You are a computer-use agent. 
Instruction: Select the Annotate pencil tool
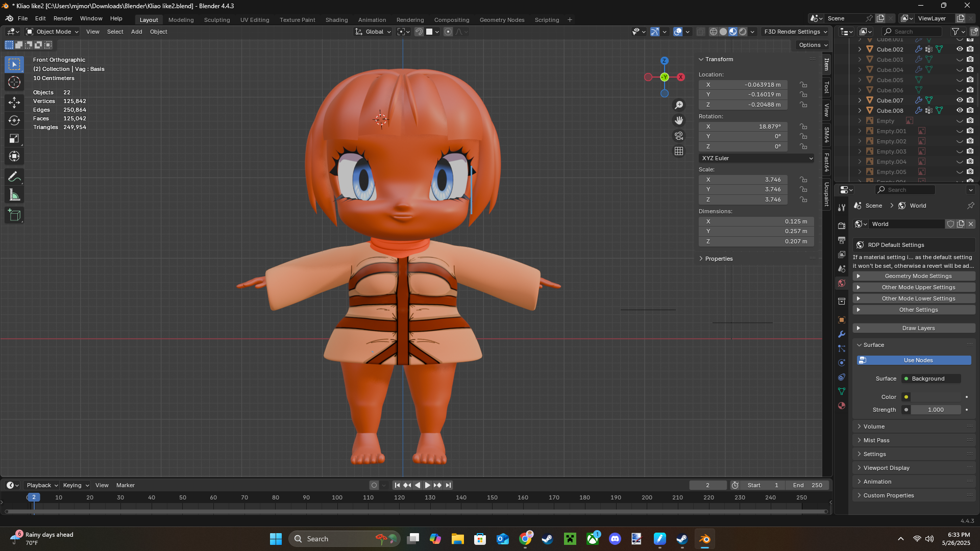(x=14, y=177)
